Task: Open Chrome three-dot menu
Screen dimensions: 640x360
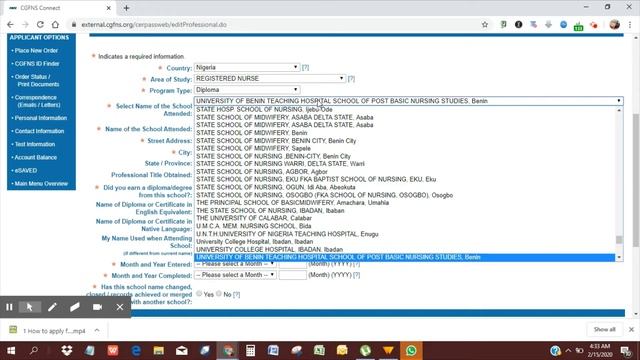Action: pyautogui.click(x=630, y=24)
